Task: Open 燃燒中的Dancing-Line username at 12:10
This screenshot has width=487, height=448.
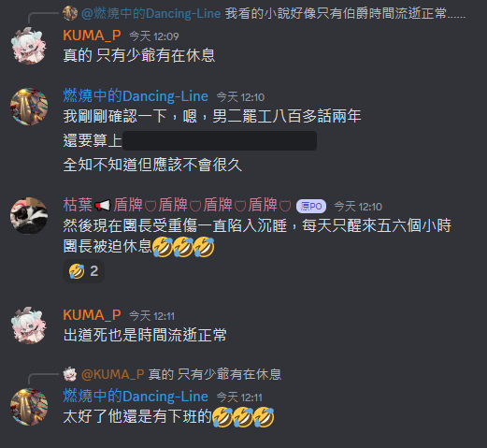Action: point(136,96)
